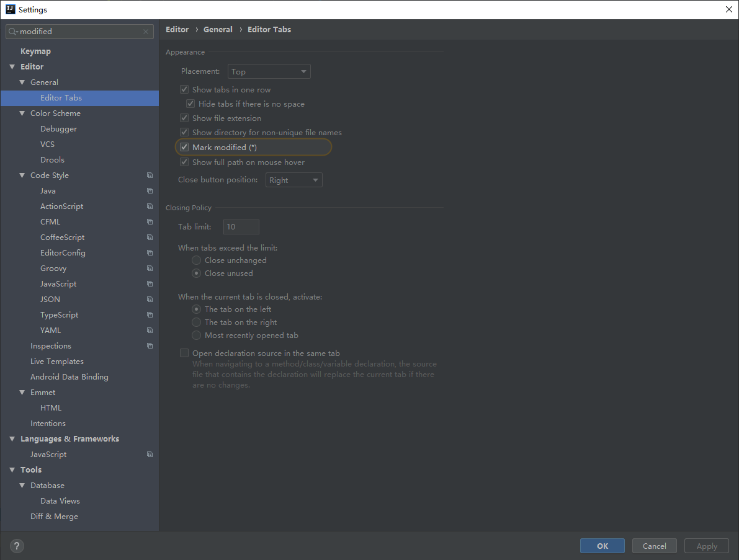This screenshot has height=560, width=739.
Task: Click the IntelliJ logo in the title bar
Action: point(11,9)
